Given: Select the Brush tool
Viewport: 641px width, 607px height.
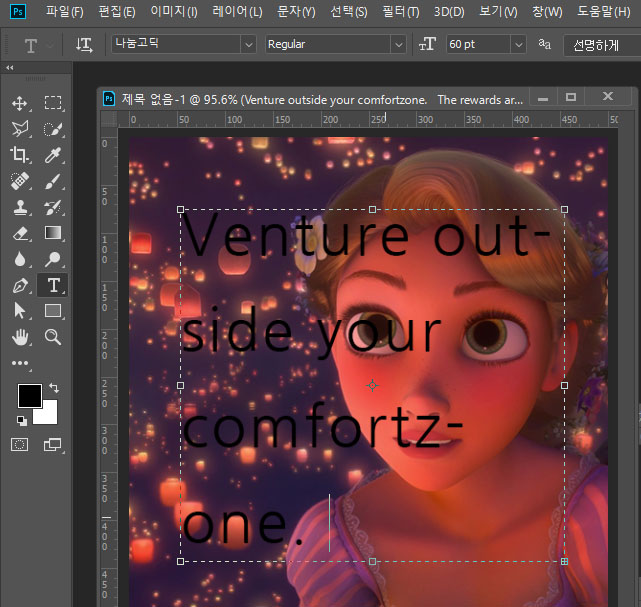Looking at the screenshot, I should coord(53,181).
